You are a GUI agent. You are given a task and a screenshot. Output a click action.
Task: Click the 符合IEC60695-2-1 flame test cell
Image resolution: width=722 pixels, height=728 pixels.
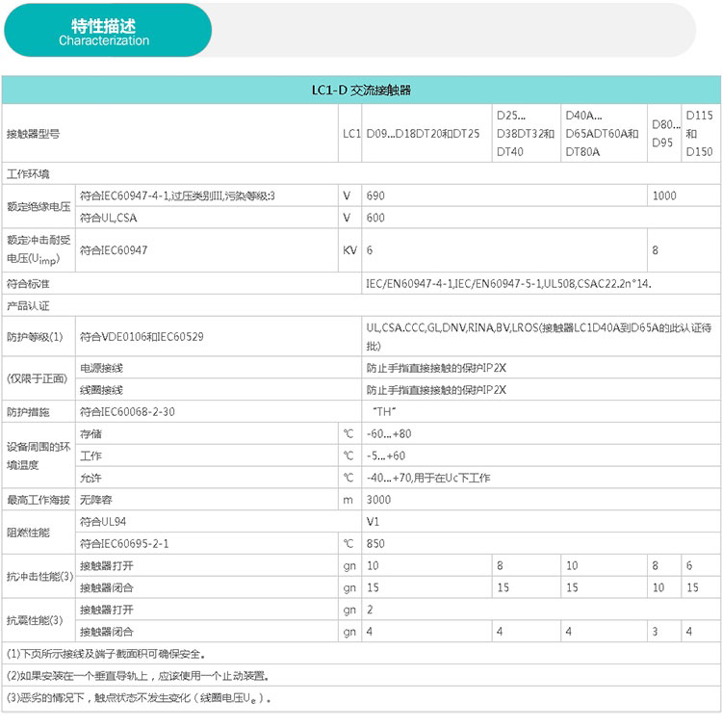click(x=124, y=544)
